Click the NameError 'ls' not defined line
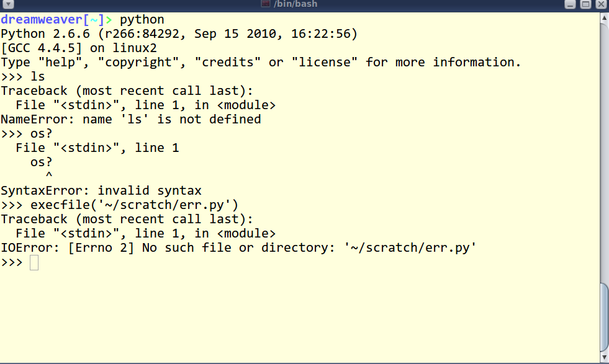This screenshot has height=364, width=609. pyautogui.click(x=131, y=119)
